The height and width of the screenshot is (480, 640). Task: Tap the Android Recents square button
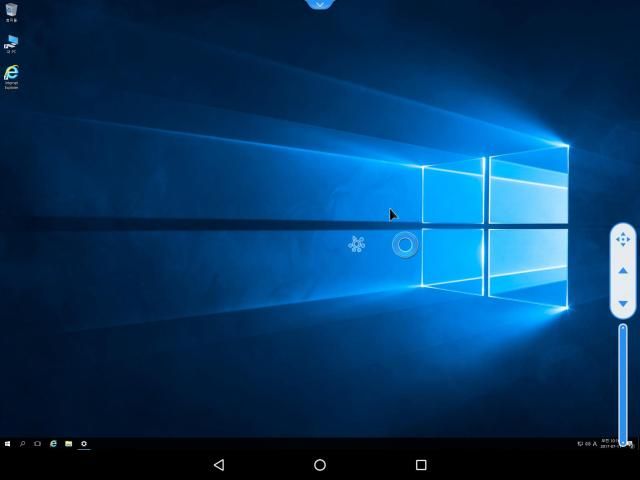point(421,465)
